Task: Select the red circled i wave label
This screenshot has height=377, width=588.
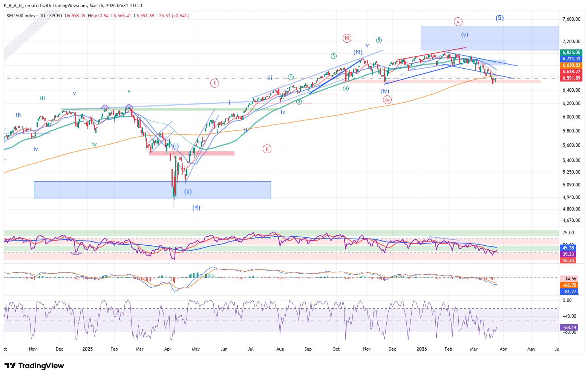Action: [214, 83]
